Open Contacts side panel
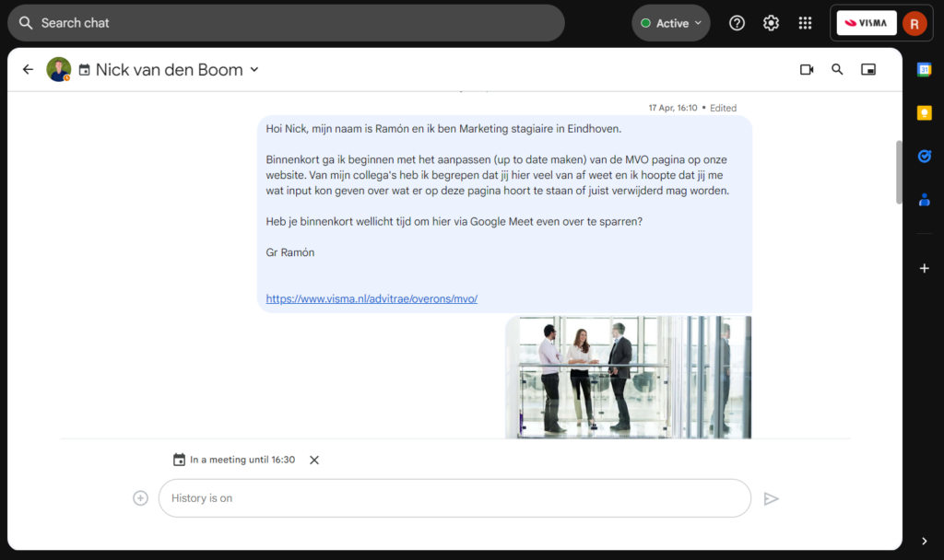The height and width of the screenshot is (560, 944). pos(924,200)
